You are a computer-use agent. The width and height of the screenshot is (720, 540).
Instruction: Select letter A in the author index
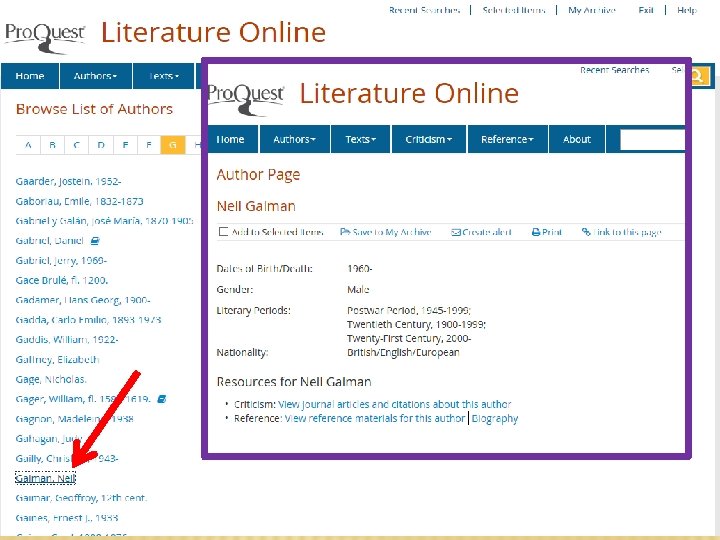[28, 145]
